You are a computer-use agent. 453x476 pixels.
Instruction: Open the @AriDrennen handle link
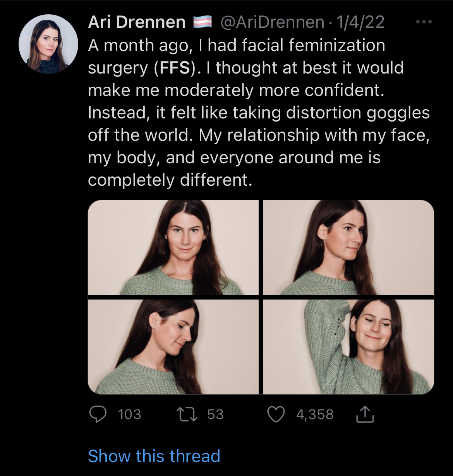tap(272, 22)
